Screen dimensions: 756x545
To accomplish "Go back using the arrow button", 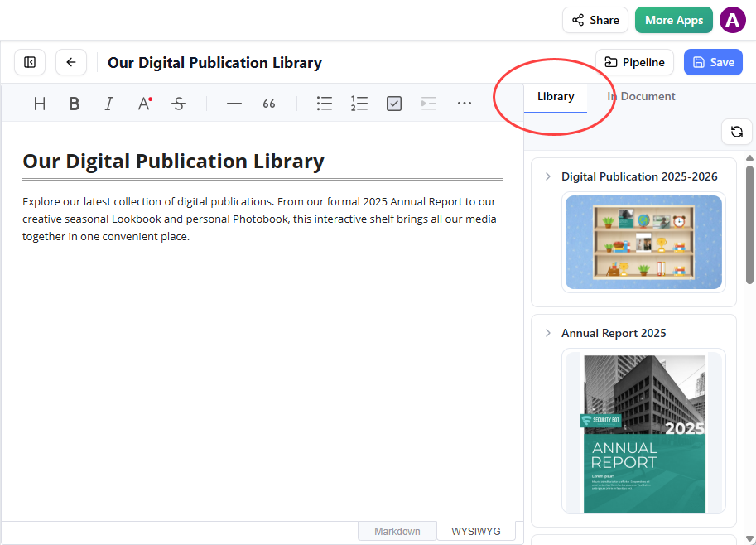I will [x=71, y=62].
